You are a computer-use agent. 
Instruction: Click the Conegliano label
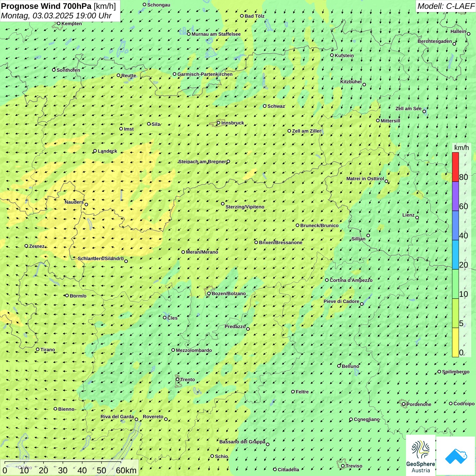pyautogui.click(x=367, y=419)
